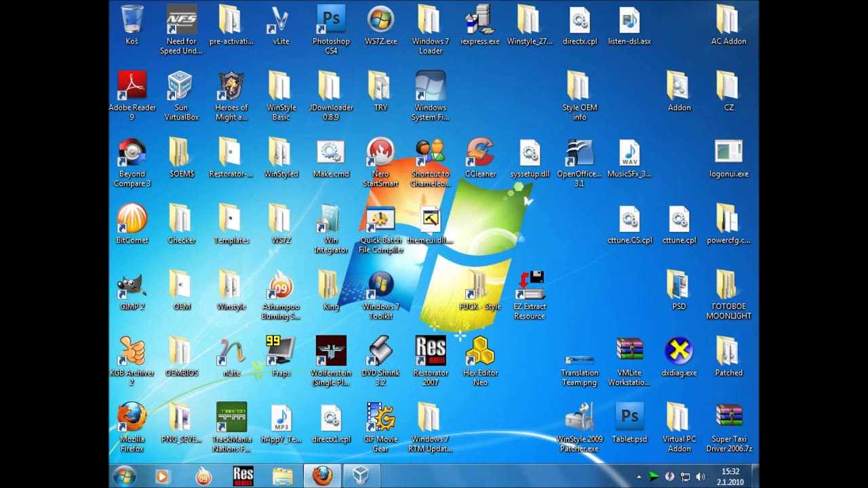Show hidden system tray icons

tap(640, 477)
